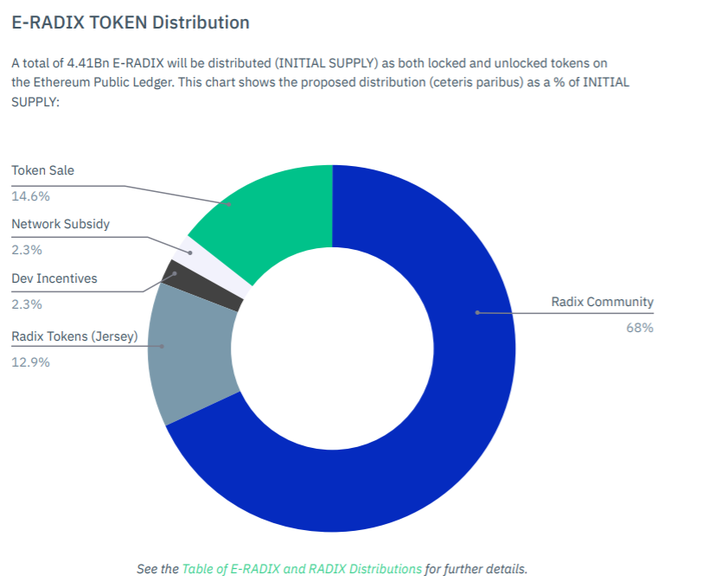Click the 68% value text
Screen dimensions: 708x588
(640, 328)
